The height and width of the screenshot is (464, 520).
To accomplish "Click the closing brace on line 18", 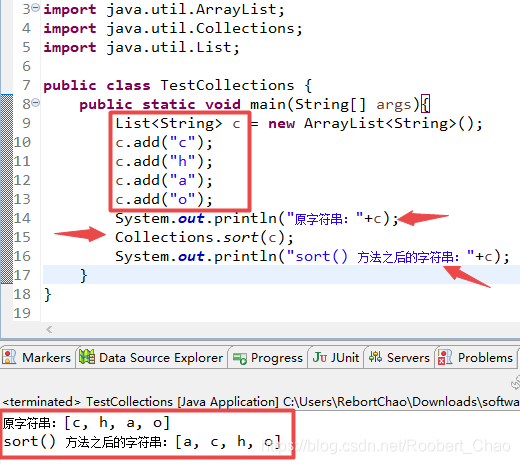I will tap(48, 295).
